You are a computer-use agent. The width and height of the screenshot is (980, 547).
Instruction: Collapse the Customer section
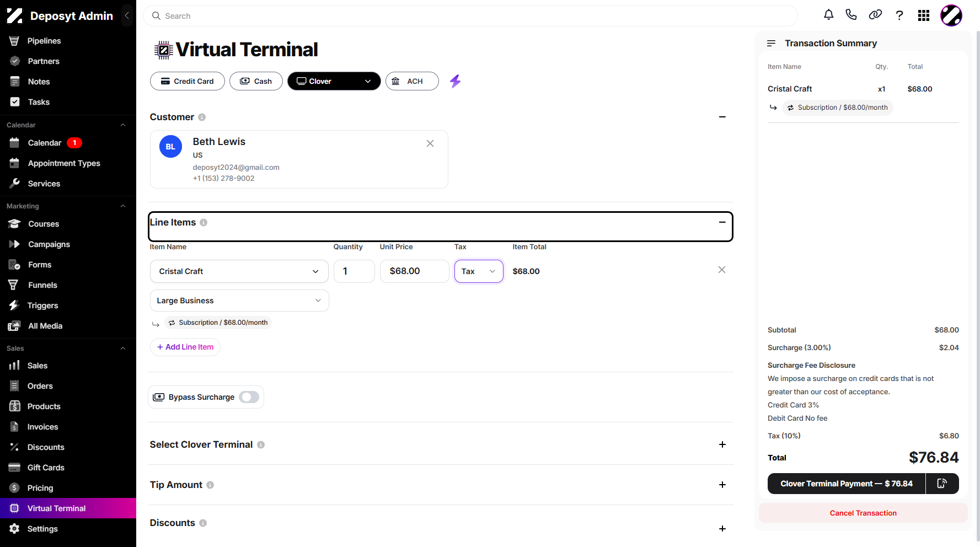tap(722, 117)
